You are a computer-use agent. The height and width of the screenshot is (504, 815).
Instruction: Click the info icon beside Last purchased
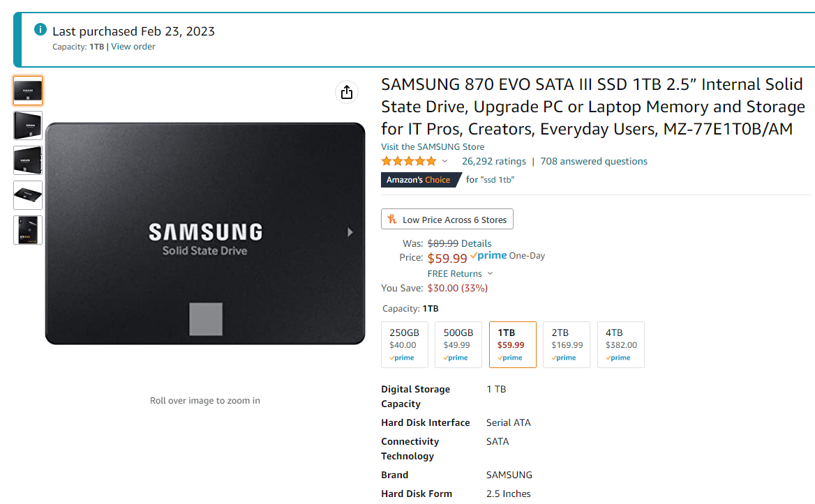pos(40,30)
